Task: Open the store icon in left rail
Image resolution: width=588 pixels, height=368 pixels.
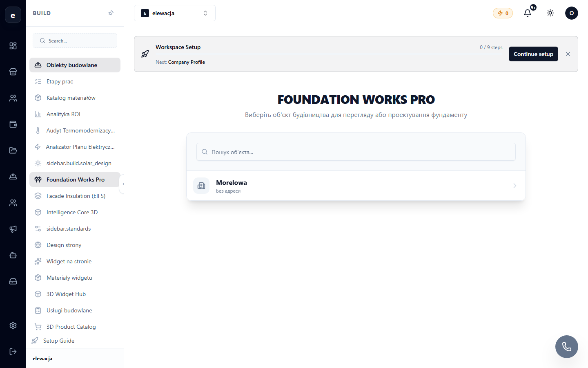Action: (x=13, y=72)
